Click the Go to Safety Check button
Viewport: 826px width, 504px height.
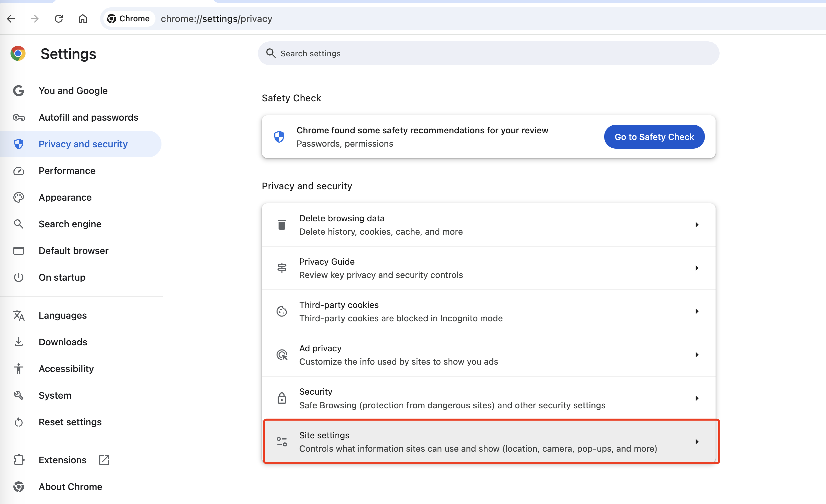pos(654,137)
